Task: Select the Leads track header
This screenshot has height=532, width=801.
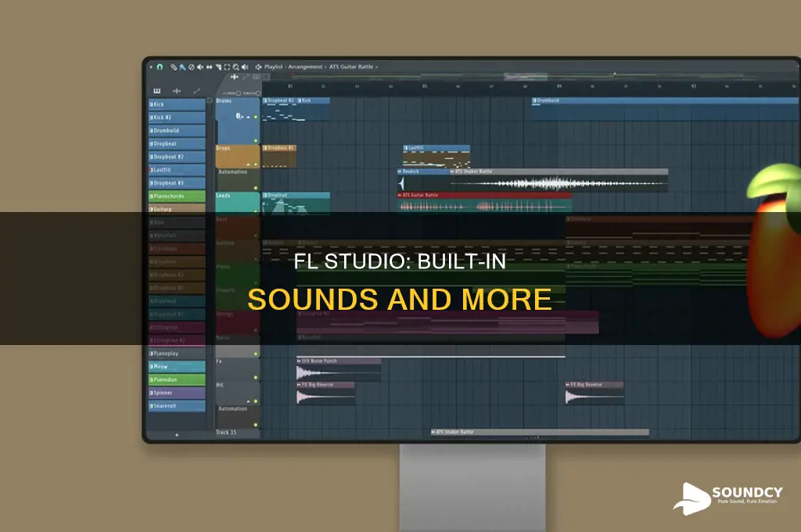Action: (238, 202)
